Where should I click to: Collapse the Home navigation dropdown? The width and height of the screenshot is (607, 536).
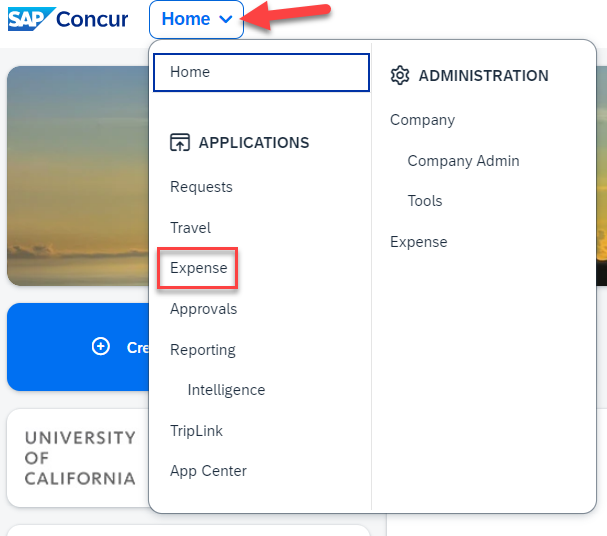(x=196, y=19)
